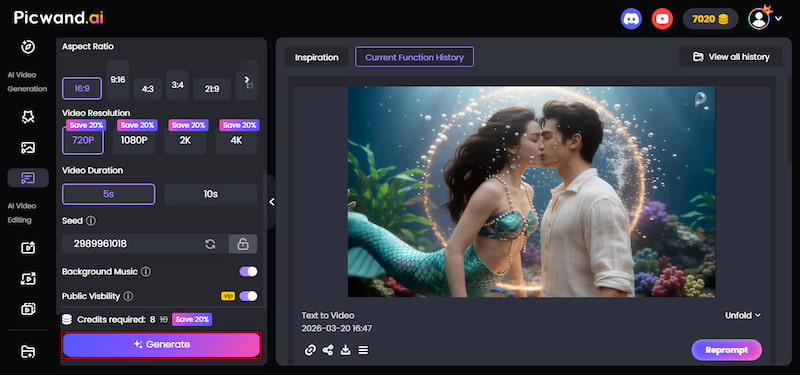Select 720P video resolution

[x=83, y=140]
